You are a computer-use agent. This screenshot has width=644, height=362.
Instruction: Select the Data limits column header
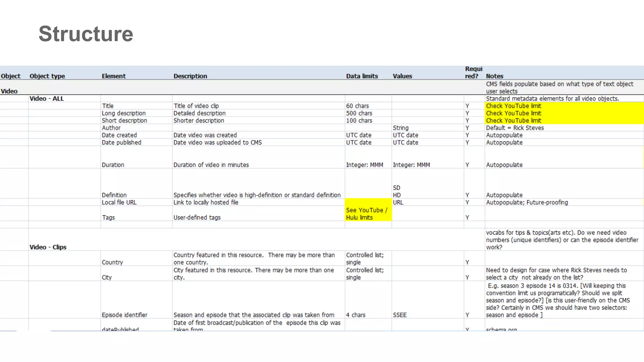click(362, 76)
